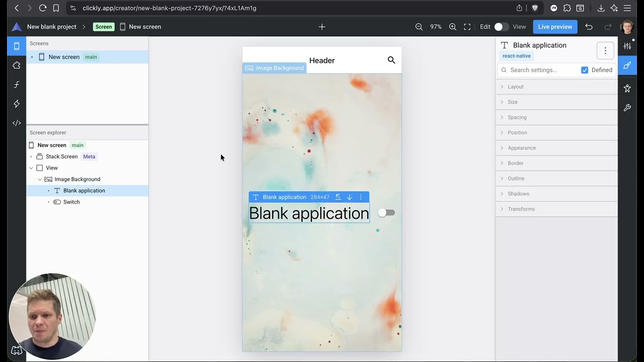644x362 pixels.
Task: Toggle the Switch on the canvas
Action: pyautogui.click(x=386, y=213)
